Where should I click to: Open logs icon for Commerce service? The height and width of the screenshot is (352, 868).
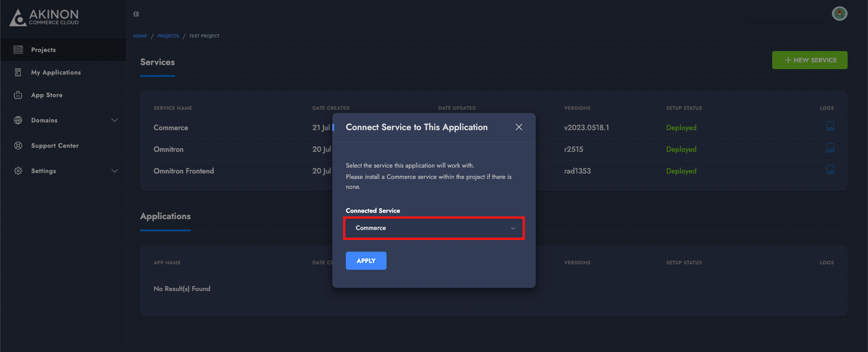click(x=830, y=127)
